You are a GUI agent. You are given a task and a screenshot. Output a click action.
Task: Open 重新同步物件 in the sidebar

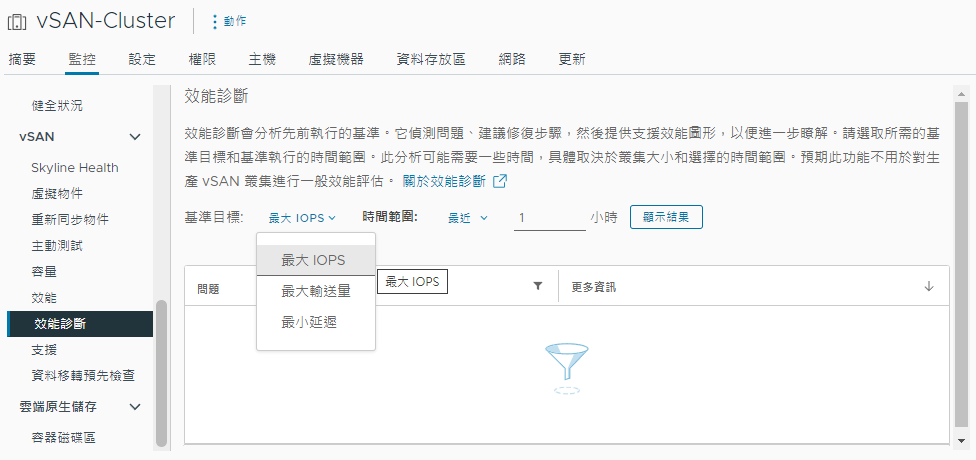coord(70,220)
